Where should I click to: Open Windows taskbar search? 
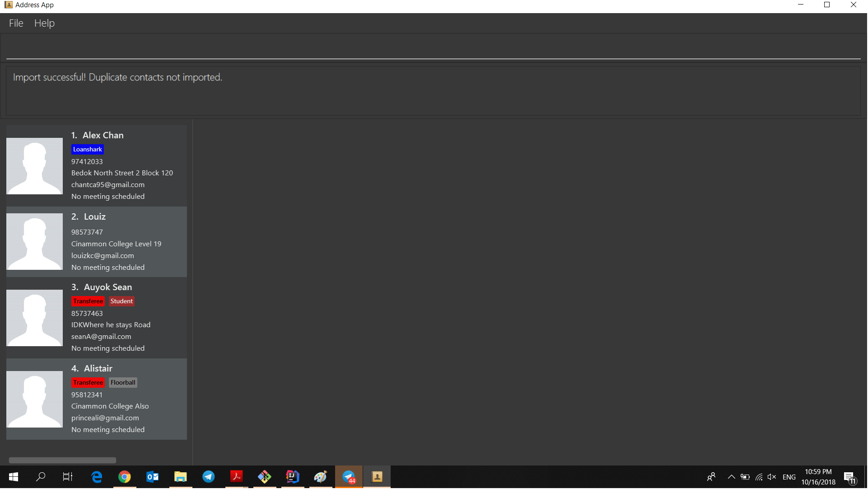tap(41, 477)
